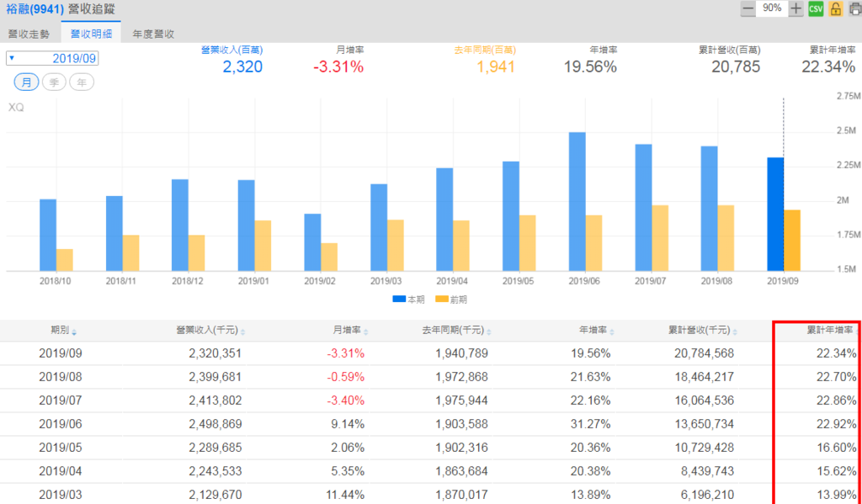Open the 裕融(9941) stock link
Viewport: 862px width, 504px height.
pyautogui.click(x=35, y=9)
